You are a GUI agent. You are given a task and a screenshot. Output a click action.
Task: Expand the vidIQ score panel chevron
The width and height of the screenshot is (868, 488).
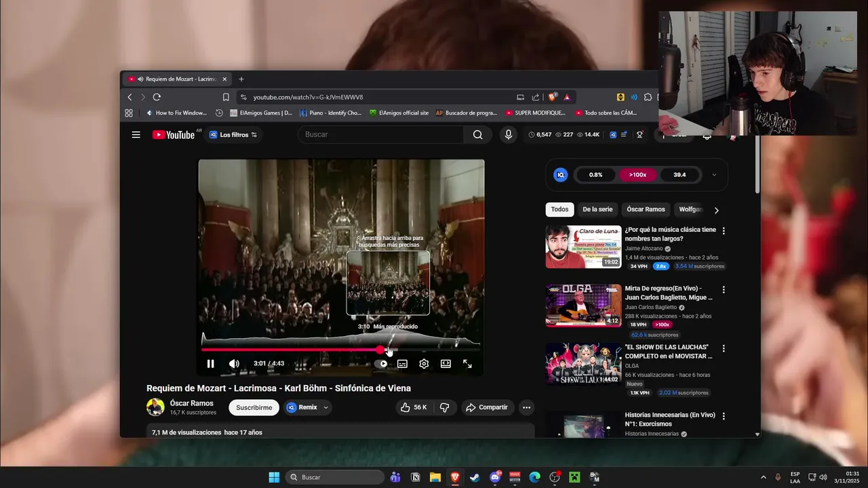click(713, 175)
